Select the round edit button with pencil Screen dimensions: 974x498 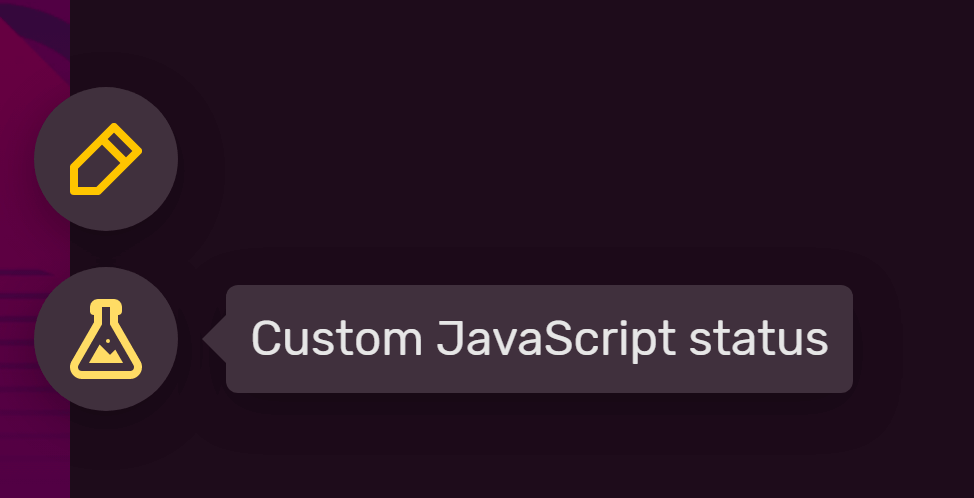pyautogui.click(x=106, y=159)
